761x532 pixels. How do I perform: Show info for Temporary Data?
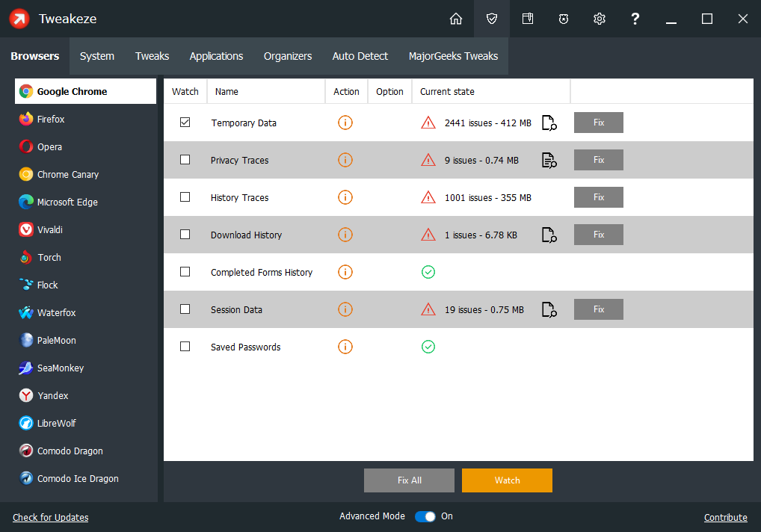click(345, 123)
